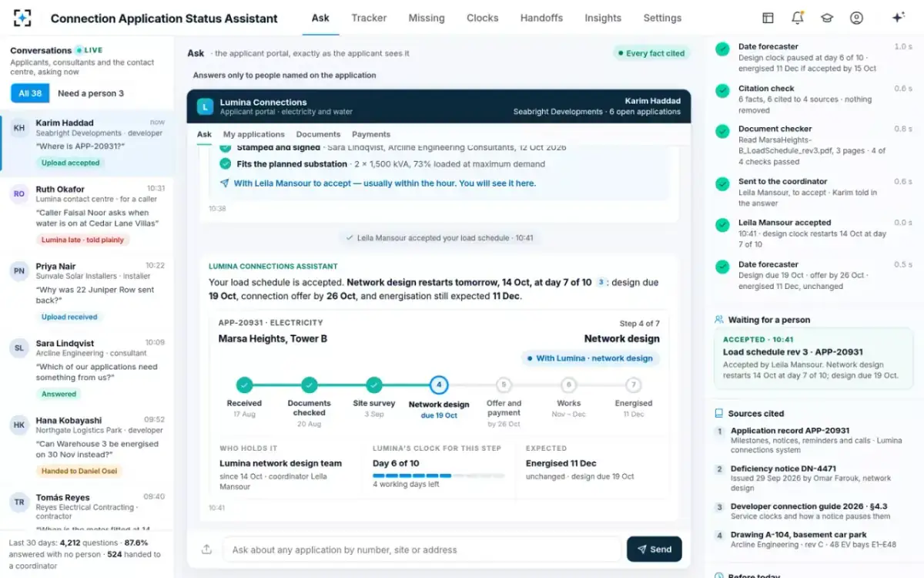Click the KH avatar for Karim Haddad
This screenshot has width=924, height=578.
(19, 128)
